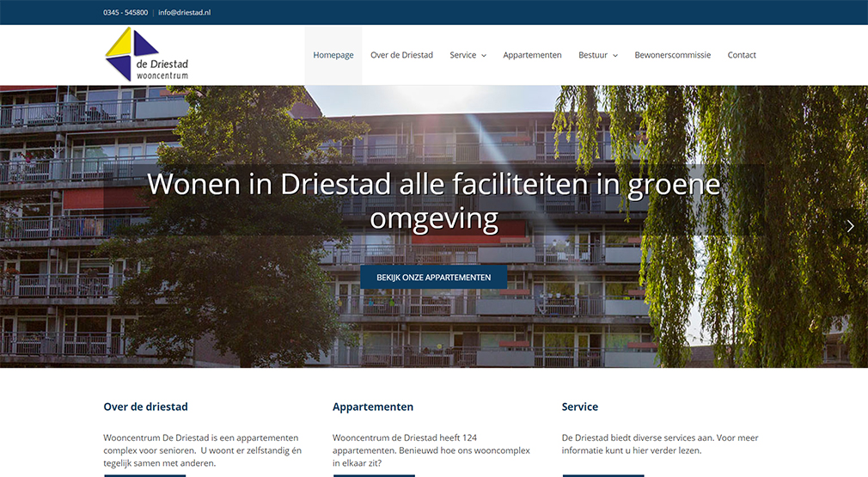Click phone number 0345 - 545800
The width and height of the screenshot is (868, 477).
click(125, 13)
